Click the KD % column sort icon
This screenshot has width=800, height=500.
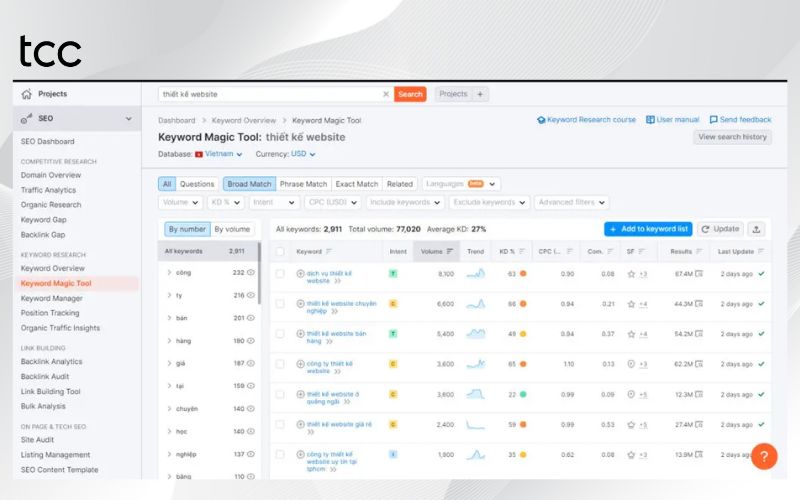522,252
